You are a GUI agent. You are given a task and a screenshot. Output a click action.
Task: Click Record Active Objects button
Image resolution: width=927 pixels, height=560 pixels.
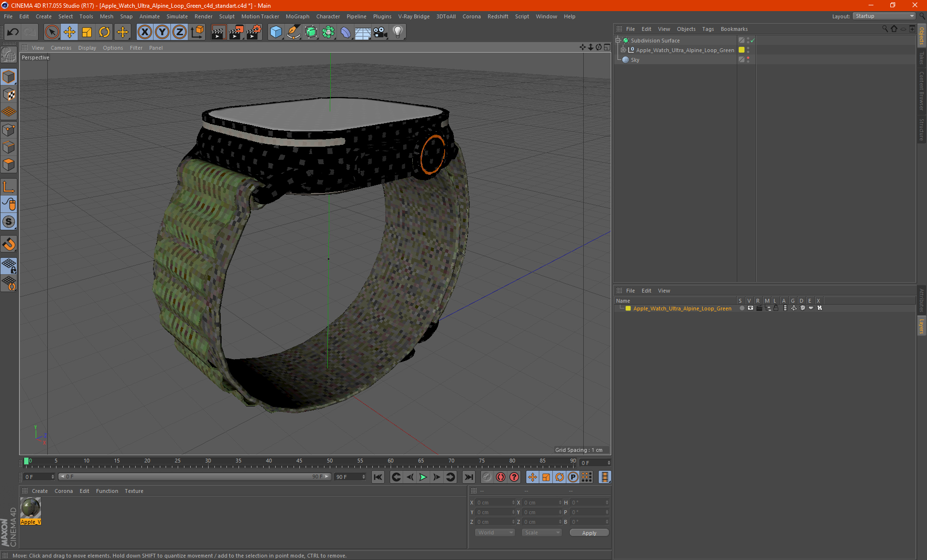501,477
